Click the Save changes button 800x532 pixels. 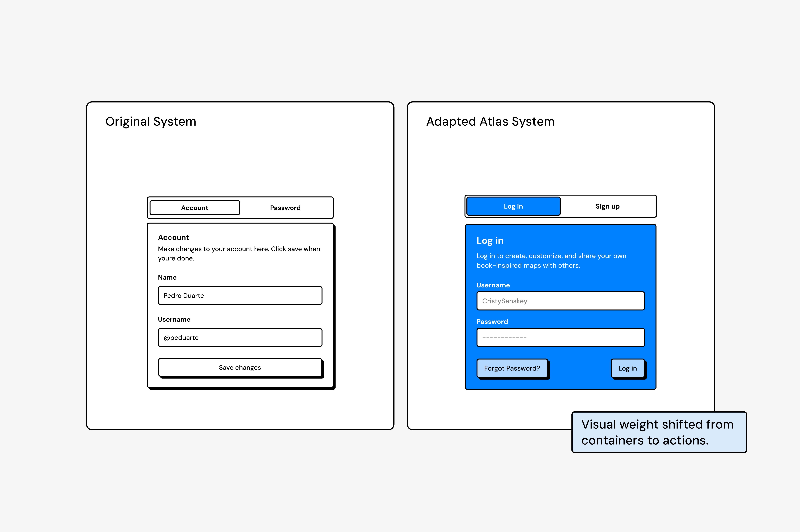[x=240, y=367]
